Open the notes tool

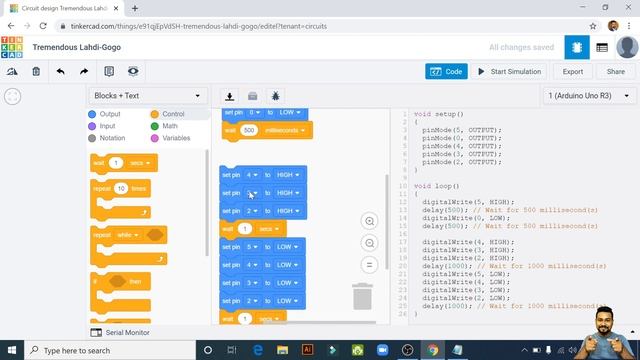pyautogui.click(x=109, y=71)
